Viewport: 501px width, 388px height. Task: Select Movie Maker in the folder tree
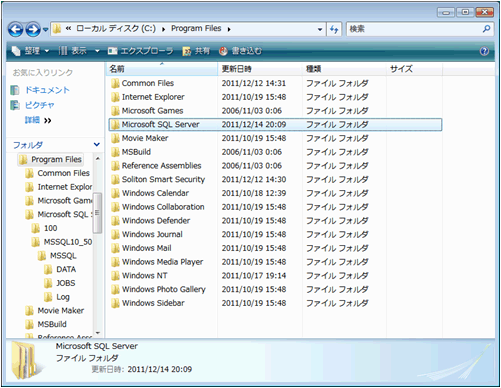[x=55, y=311]
